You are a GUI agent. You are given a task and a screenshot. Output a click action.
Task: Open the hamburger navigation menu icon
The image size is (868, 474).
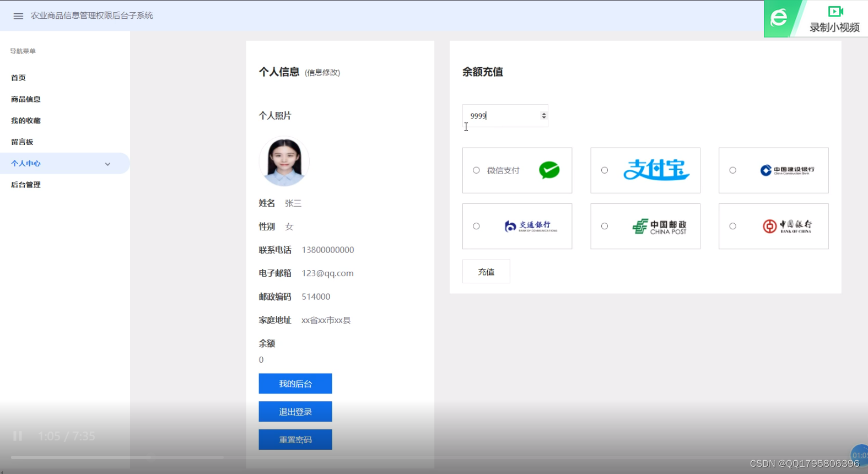pyautogui.click(x=18, y=16)
